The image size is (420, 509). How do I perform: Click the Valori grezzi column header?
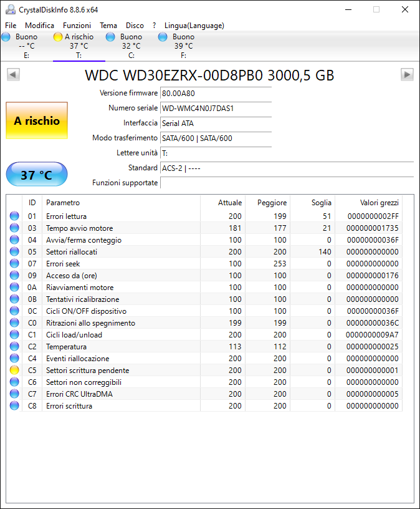click(x=368, y=203)
